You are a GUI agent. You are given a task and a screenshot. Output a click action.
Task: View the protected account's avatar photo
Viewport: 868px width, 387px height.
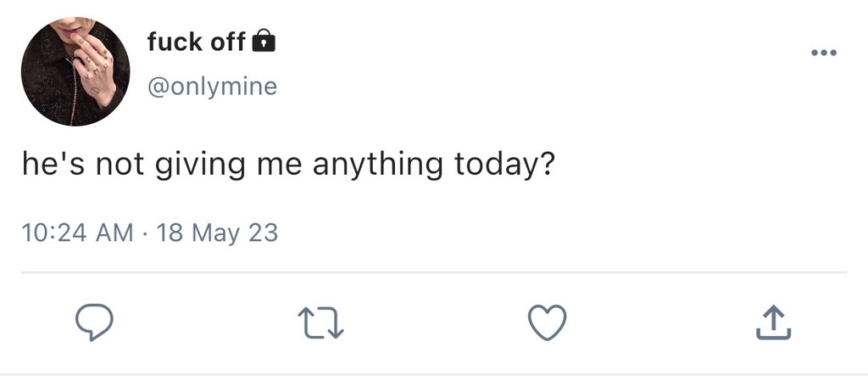click(75, 72)
